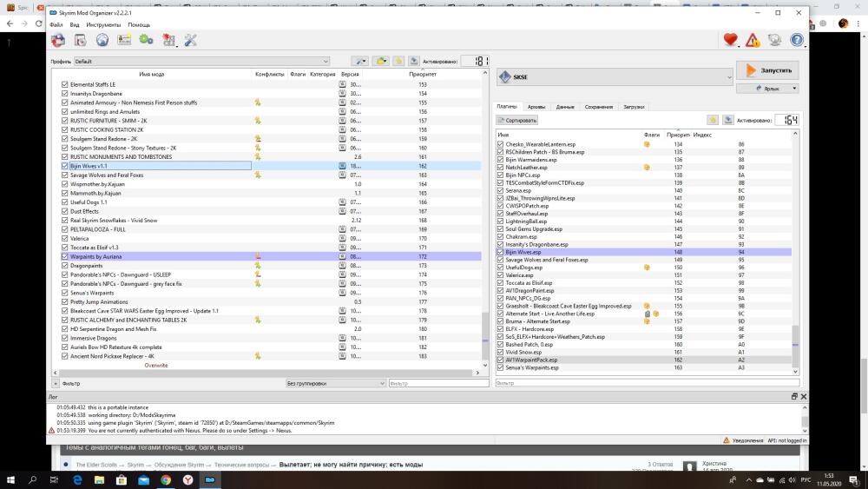Expand the Фильтр side panel button
The width and height of the screenshot is (868, 489).
(x=56, y=383)
